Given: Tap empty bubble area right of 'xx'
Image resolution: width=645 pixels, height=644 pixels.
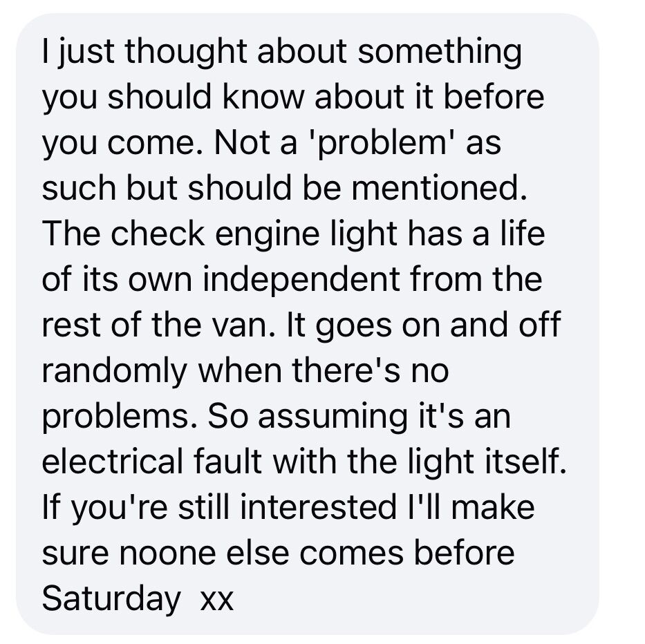Looking at the screenshot, I should 411,600.
